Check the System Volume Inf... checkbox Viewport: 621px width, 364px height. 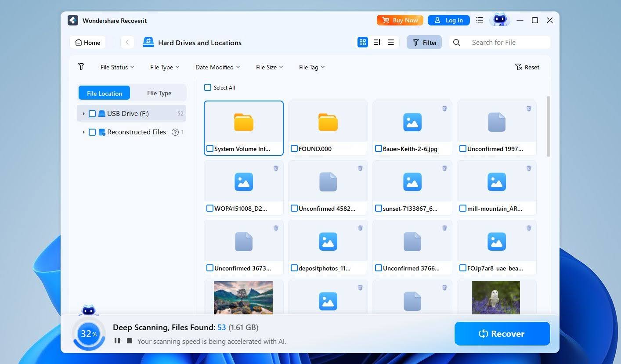tap(210, 148)
